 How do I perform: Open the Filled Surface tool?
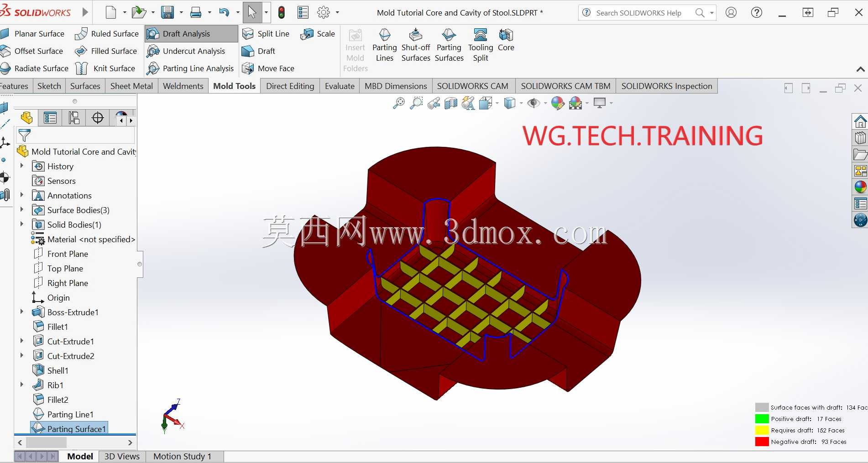pos(106,51)
